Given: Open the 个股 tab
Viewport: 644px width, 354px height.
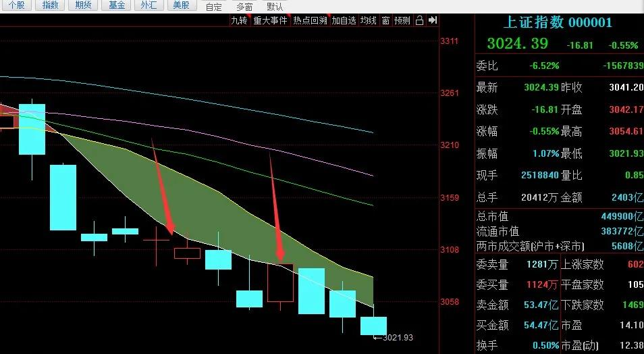Looking at the screenshot, I should pos(16,5).
